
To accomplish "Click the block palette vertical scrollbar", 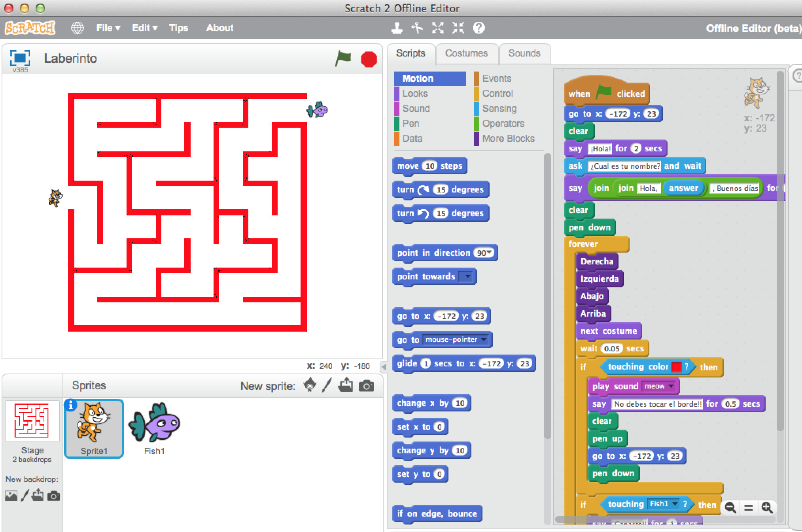I will (x=547, y=296).
